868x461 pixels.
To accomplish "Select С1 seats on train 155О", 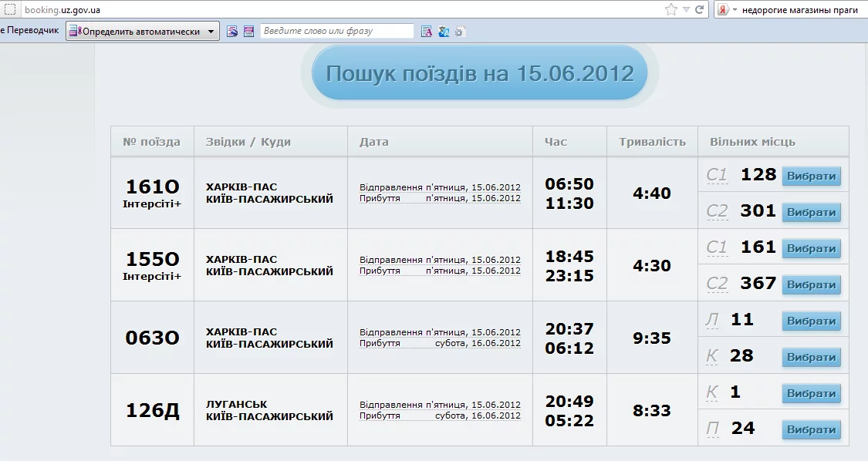I will point(811,248).
